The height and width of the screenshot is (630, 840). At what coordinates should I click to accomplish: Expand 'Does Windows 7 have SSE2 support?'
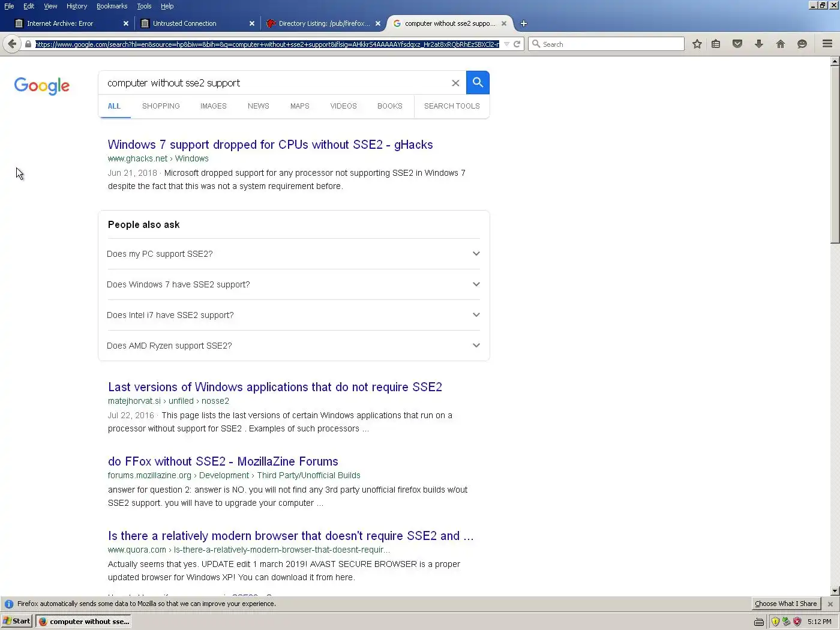293,284
